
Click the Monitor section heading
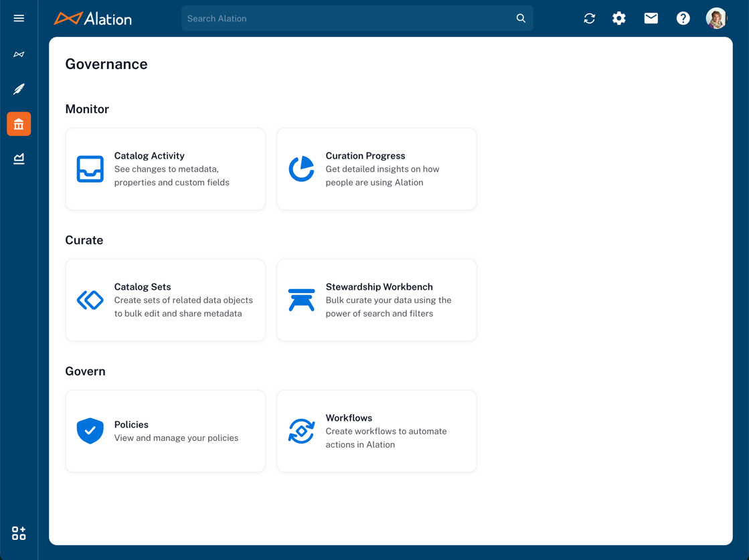click(x=88, y=109)
